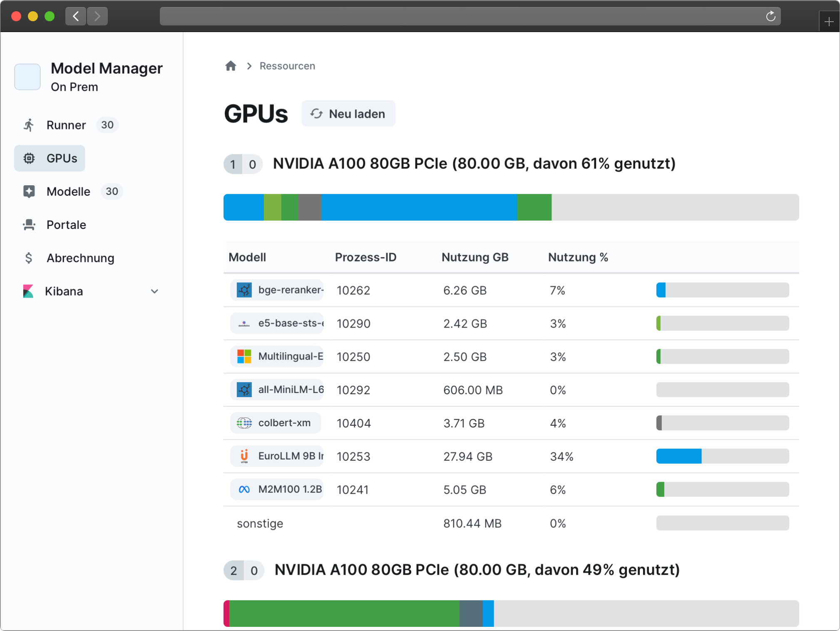Click the home breadcrumb icon
The image size is (840, 631).
pyautogui.click(x=231, y=66)
